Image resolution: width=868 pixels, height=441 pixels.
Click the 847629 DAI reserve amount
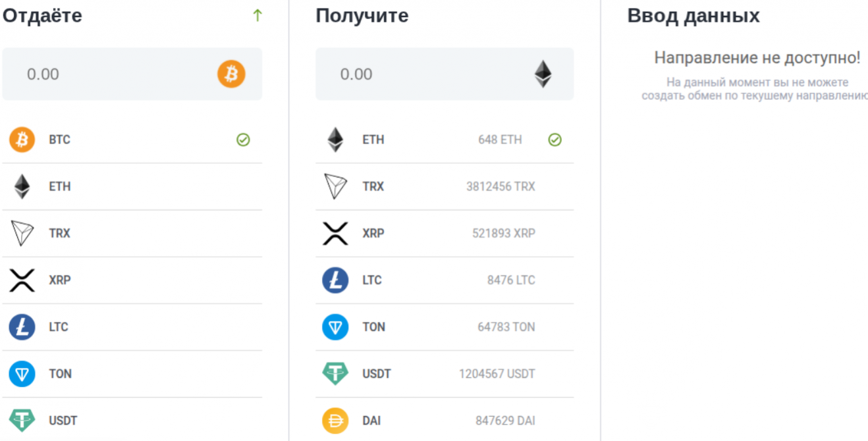505,421
